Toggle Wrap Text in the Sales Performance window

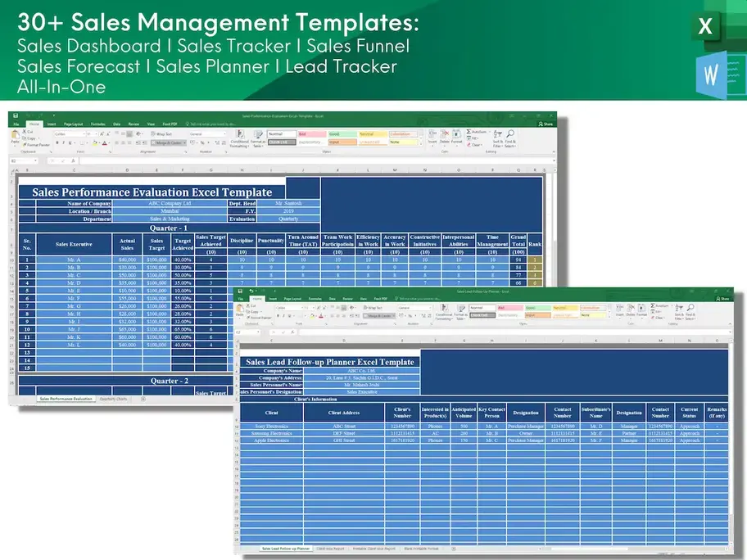click(x=162, y=133)
